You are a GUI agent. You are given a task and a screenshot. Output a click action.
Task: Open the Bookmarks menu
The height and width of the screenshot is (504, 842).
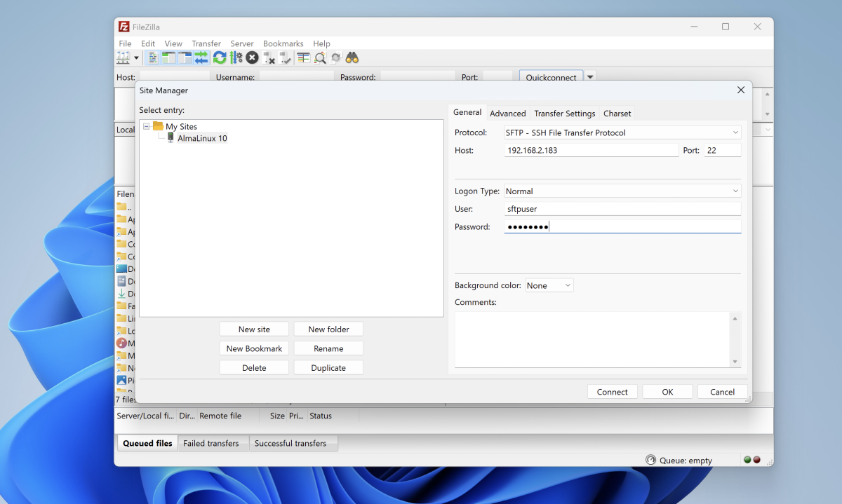pos(283,43)
